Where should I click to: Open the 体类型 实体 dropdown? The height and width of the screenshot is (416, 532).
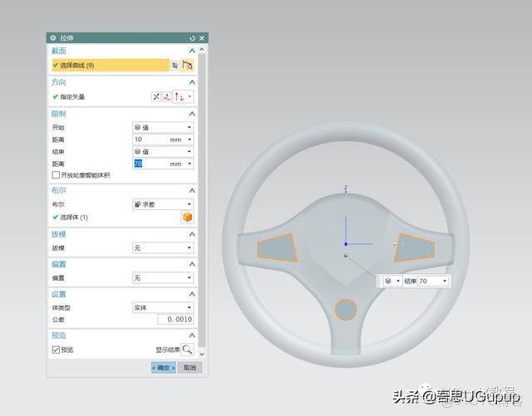[163, 307]
